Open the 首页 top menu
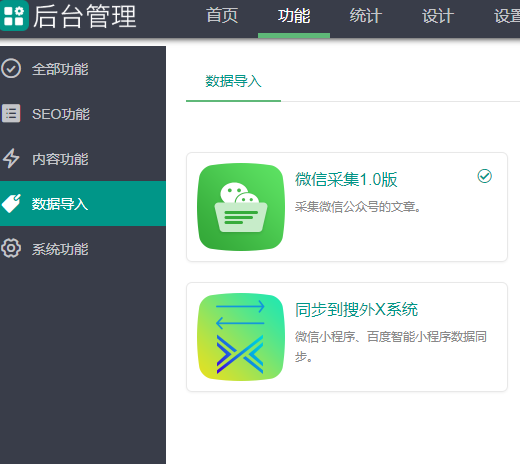Screen dimensions: 520x464 coord(222,16)
